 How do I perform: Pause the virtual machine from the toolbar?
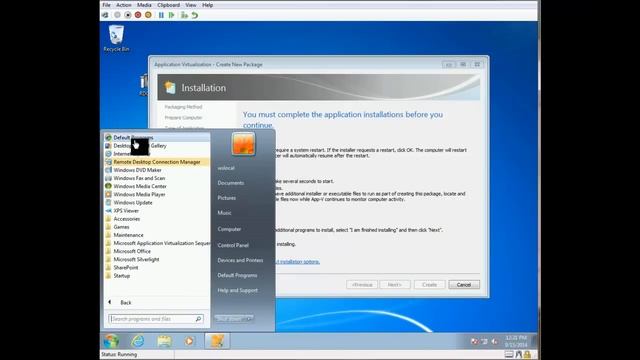coord(161,15)
